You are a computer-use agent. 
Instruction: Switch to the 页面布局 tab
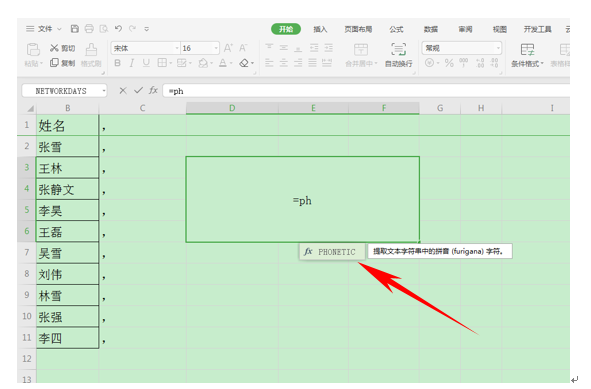(x=358, y=29)
